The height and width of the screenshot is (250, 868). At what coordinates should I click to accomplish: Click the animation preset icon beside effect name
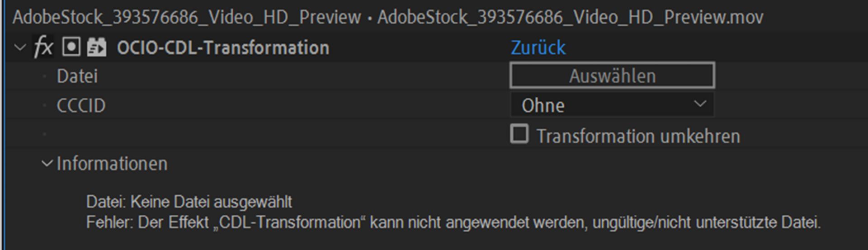[96, 47]
